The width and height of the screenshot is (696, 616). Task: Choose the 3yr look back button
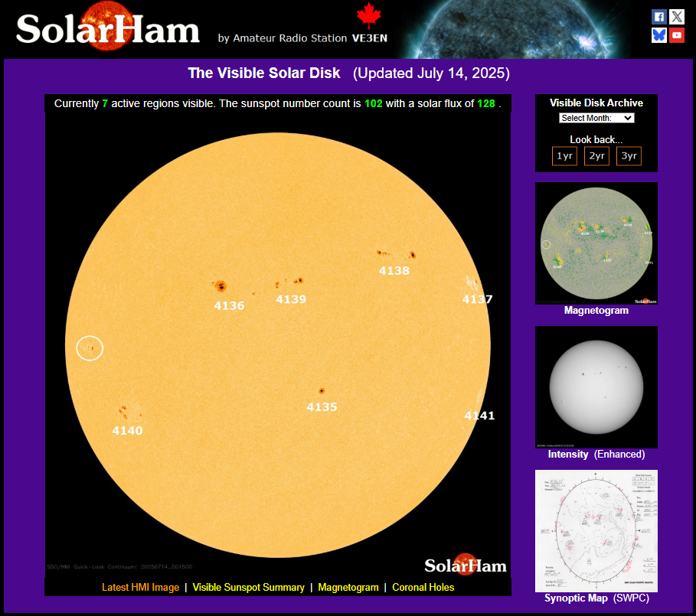[x=629, y=156]
